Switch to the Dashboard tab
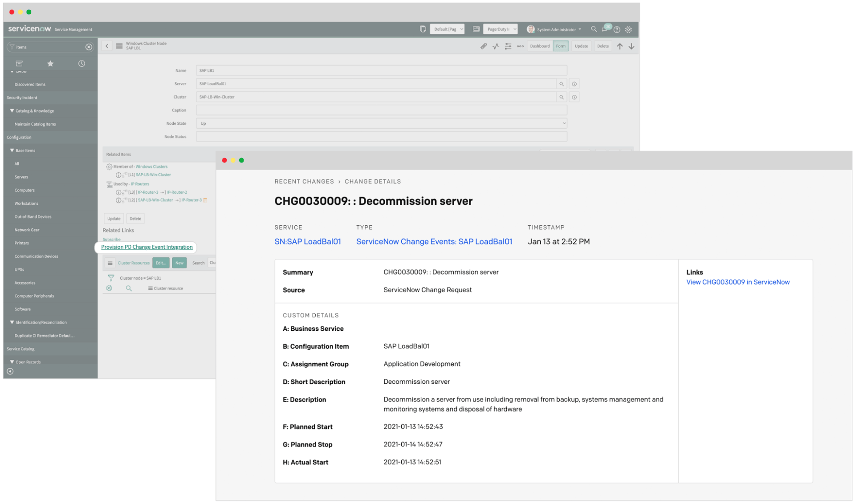Image resolution: width=855 pixels, height=504 pixels. [x=540, y=46]
